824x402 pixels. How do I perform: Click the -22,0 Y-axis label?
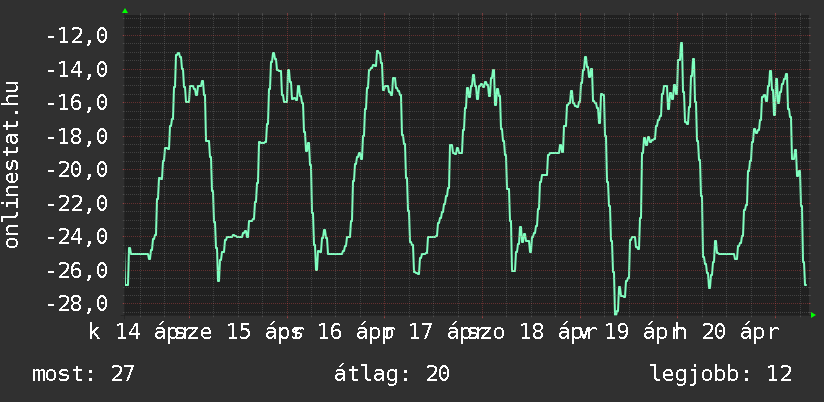click(x=77, y=204)
